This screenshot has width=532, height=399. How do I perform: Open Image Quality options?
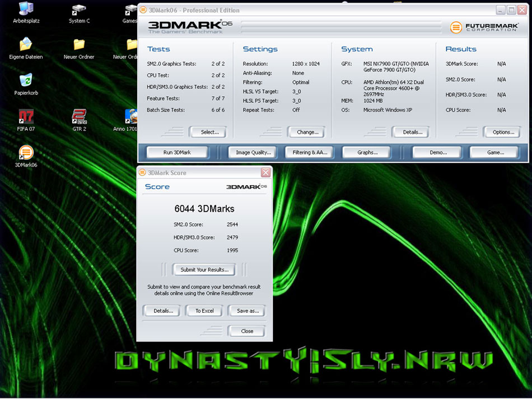254,153
